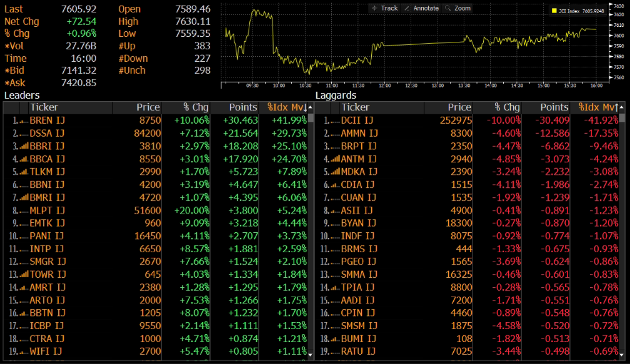Click the Laggards section heading
The image size is (630, 364).
(x=336, y=96)
